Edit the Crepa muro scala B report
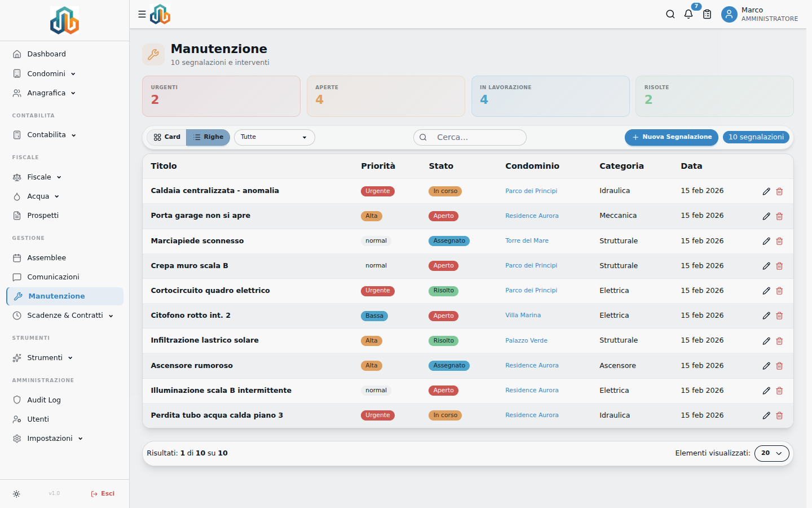The height and width of the screenshot is (508, 812). pyautogui.click(x=766, y=266)
